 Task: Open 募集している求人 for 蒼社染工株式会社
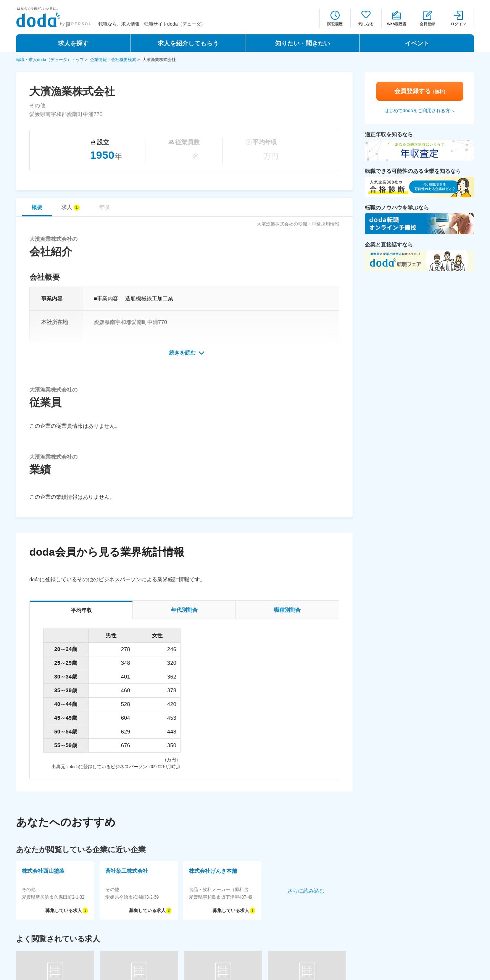[x=150, y=911]
